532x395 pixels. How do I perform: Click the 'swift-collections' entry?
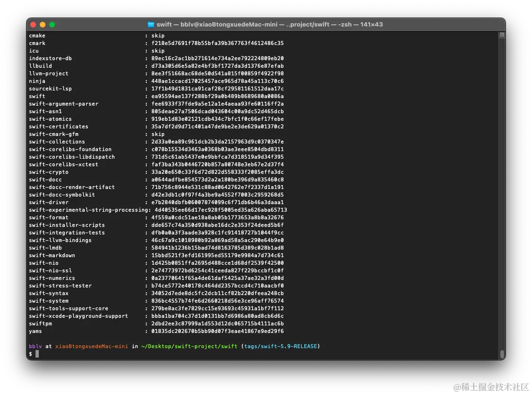coord(57,142)
